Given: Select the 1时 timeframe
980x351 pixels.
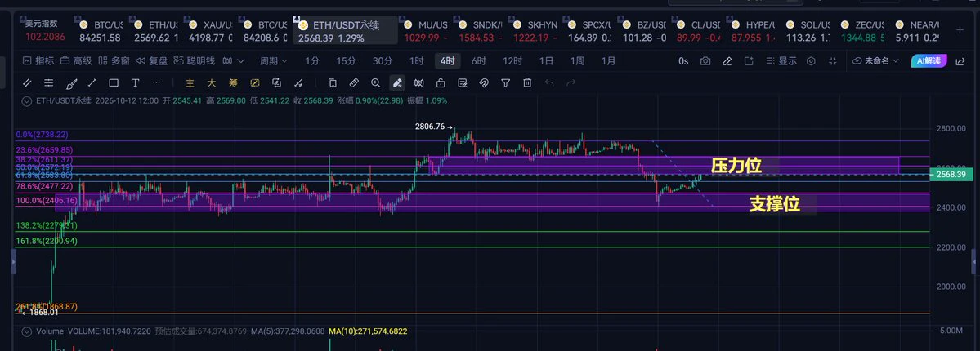Looking at the screenshot, I should (416, 61).
